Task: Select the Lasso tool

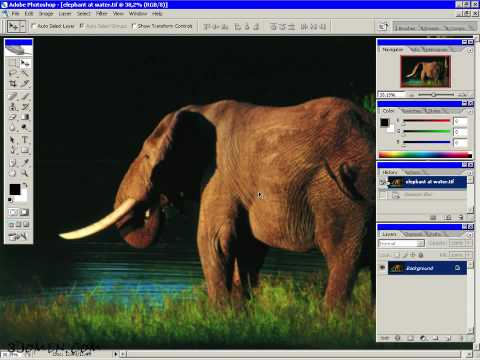Action: coord(13,73)
